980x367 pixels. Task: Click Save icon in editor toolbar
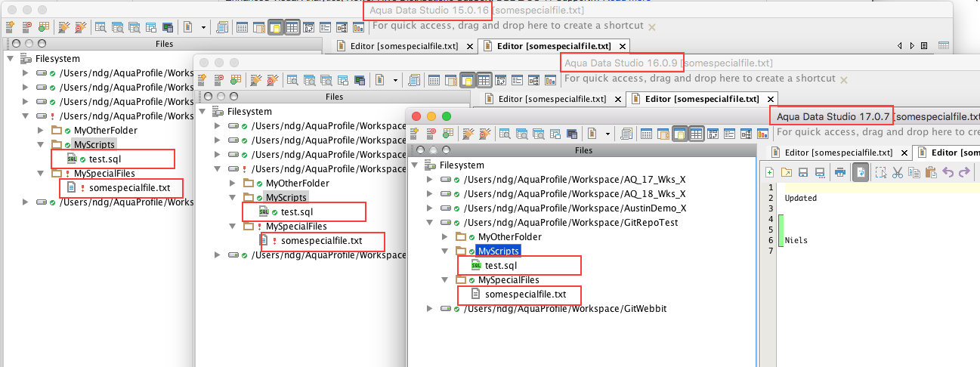(803, 172)
